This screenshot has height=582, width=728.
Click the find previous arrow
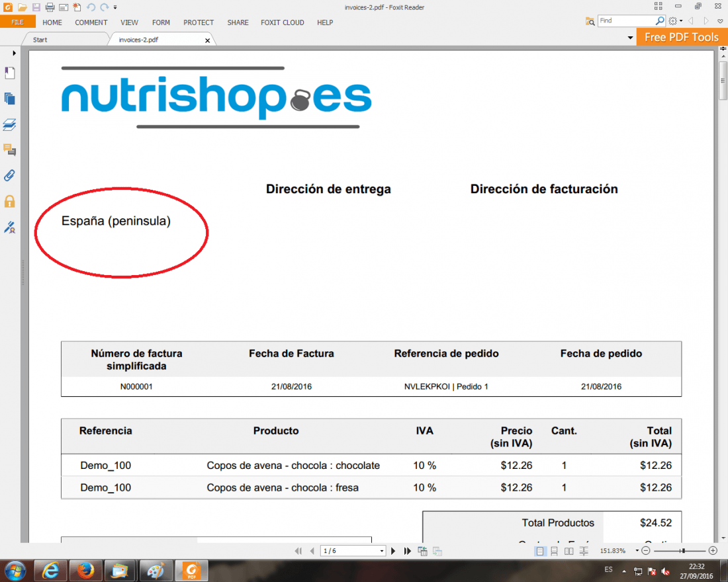click(691, 21)
